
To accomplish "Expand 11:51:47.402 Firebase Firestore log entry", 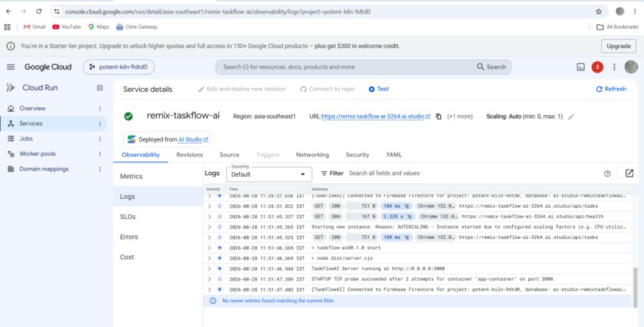I will tap(209, 289).
